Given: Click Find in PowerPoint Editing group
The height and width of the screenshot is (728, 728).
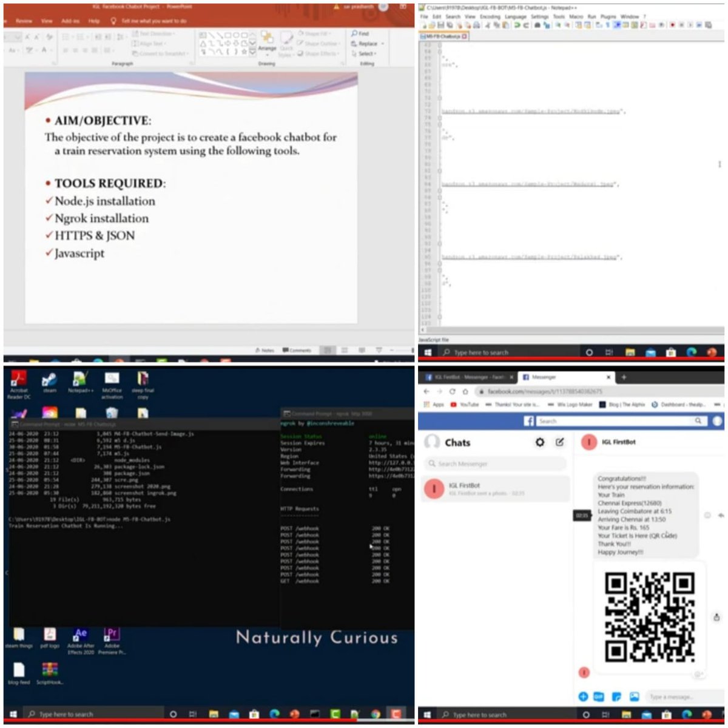Looking at the screenshot, I should [360, 34].
